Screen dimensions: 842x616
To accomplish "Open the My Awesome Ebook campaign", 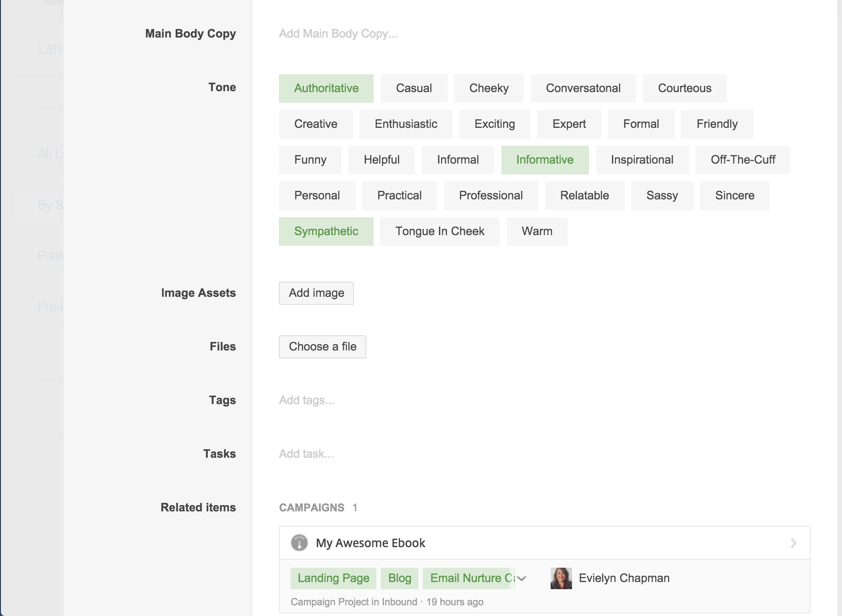I will 370,543.
